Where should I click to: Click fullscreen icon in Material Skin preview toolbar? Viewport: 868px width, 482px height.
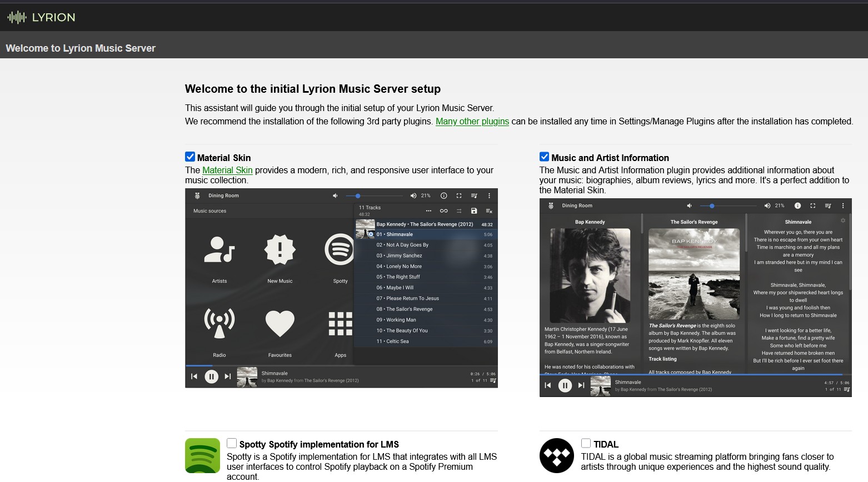click(x=459, y=195)
